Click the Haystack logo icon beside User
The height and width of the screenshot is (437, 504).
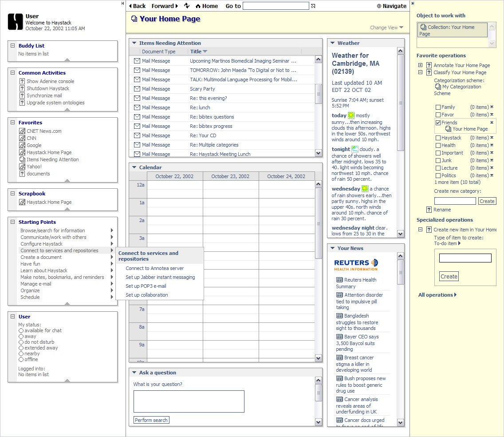click(x=16, y=22)
